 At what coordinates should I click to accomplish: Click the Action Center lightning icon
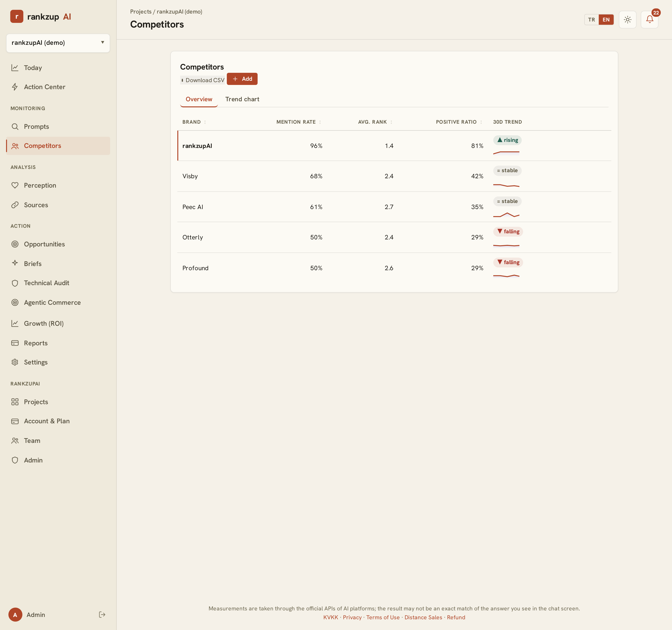coord(15,87)
